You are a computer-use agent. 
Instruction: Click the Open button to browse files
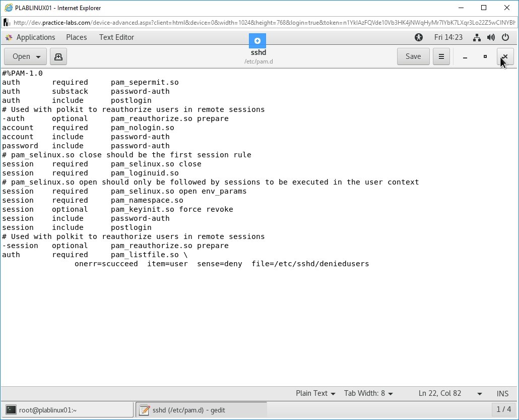pos(20,56)
